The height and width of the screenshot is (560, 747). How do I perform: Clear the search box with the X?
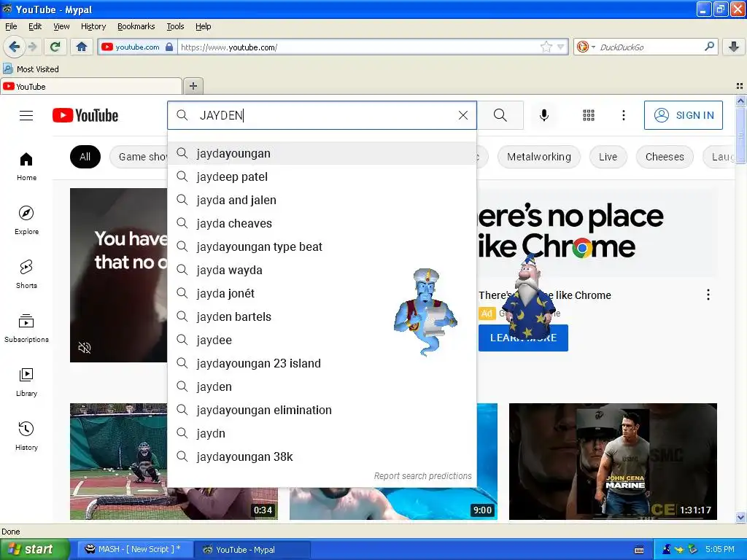(x=463, y=115)
